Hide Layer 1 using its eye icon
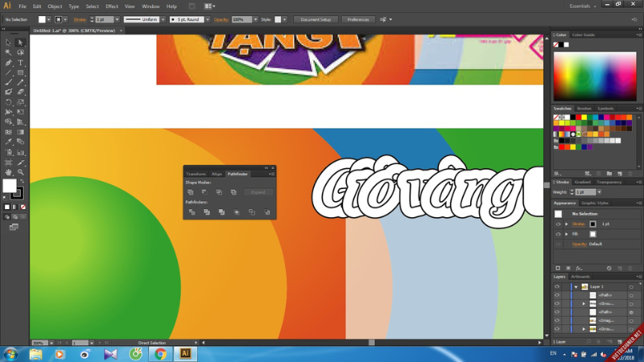This screenshot has width=644, height=362. [557, 286]
